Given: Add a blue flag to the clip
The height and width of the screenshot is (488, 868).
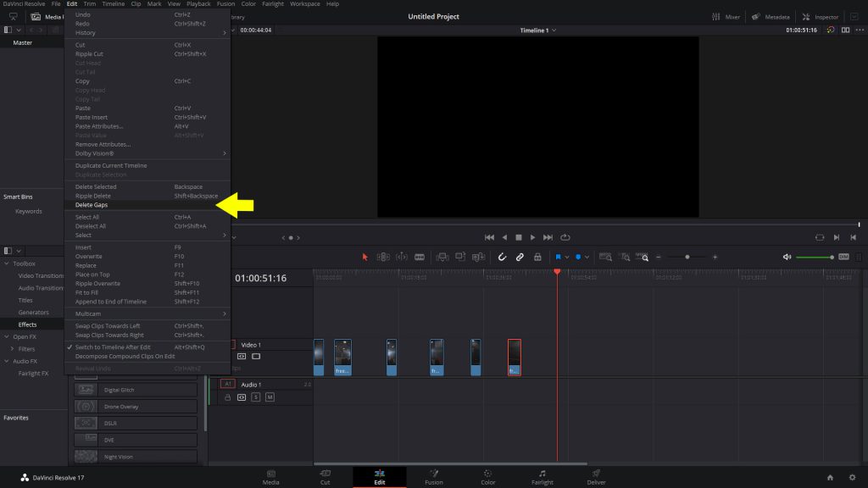Looking at the screenshot, I should pyautogui.click(x=558, y=258).
